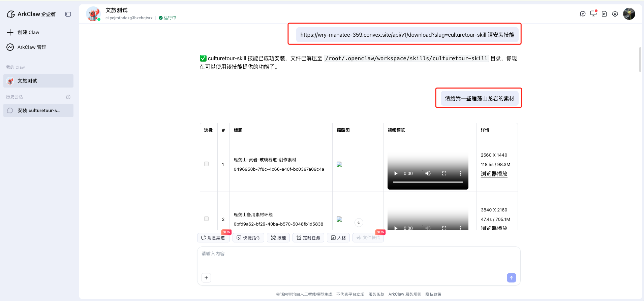The height and width of the screenshot is (301, 644).
Task: Enter fullscreen on first video preview
Action: (x=444, y=173)
